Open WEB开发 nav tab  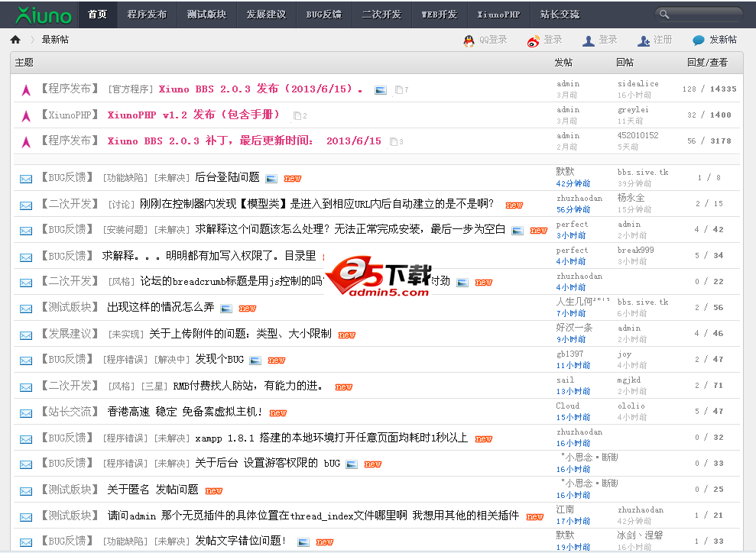[x=440, y=15]
